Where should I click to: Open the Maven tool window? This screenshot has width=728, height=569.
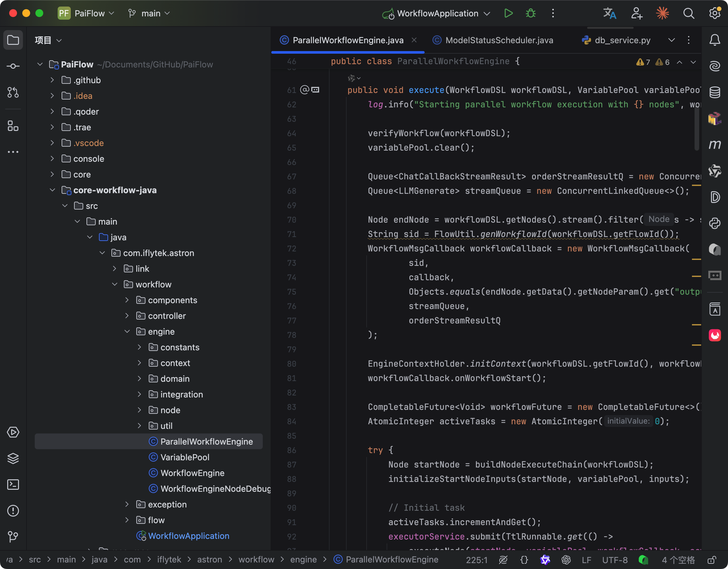coord(715,145)
